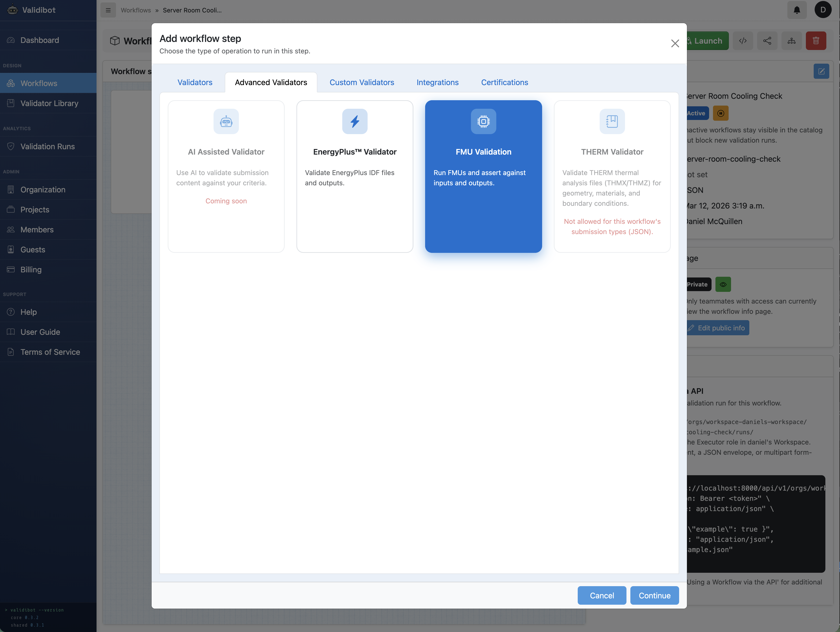Click the Edit public info button

pyautogui.click(x=718, y=327)
